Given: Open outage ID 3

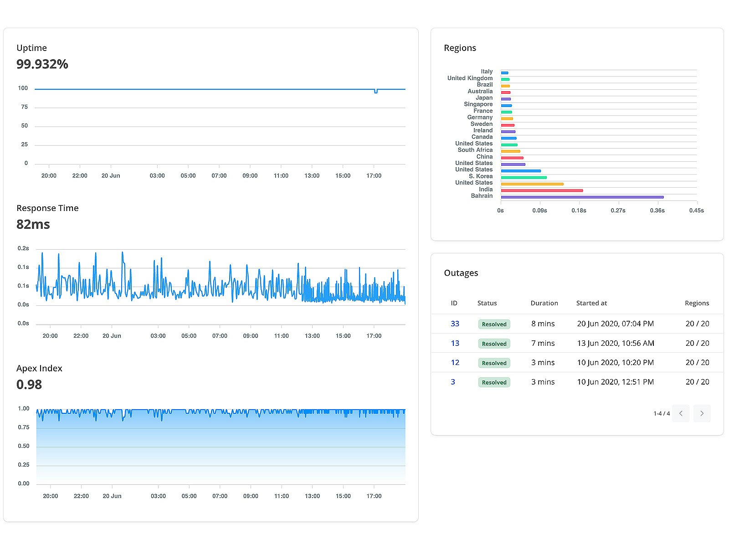Looking at the screenshot, I should (453, 382).
